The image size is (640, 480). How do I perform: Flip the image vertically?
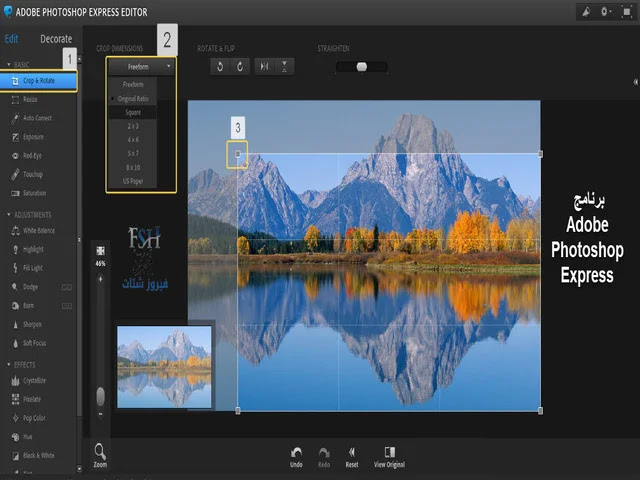pyautogui.click(x=284, y=67)
